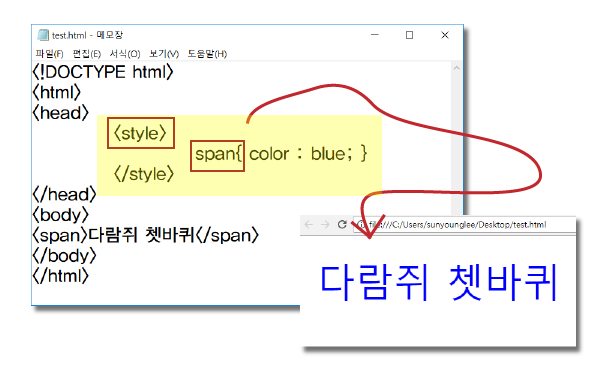This screenshot has width=600, height=373.
Task: Click the blue 다람쥐 쳇바퀴 text in browser
Action: point(439,282)
